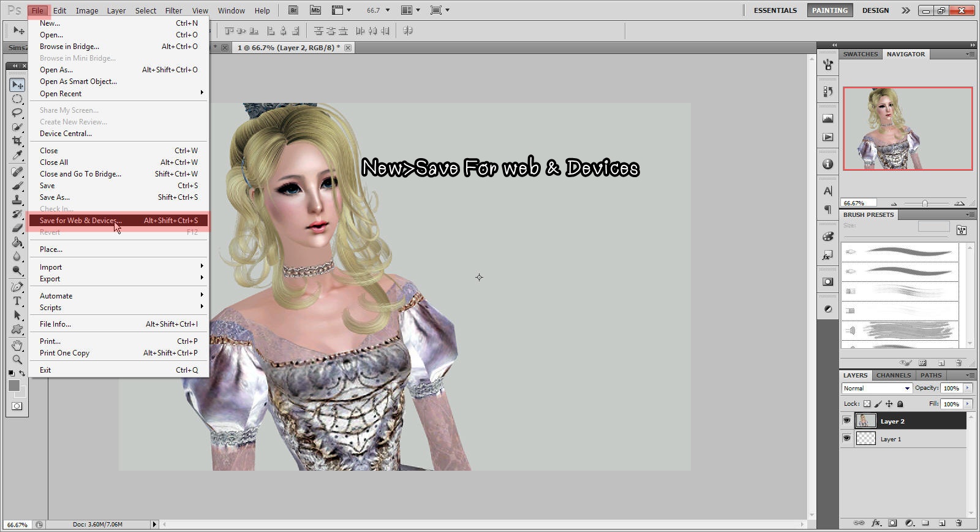Toggle visibility of Layer 1
This screenshot has width=980, height=532.
(x=846, y=439)
